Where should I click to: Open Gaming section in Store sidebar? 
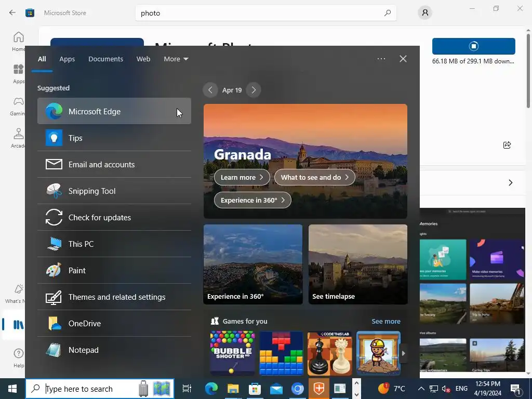pos(18,106)
